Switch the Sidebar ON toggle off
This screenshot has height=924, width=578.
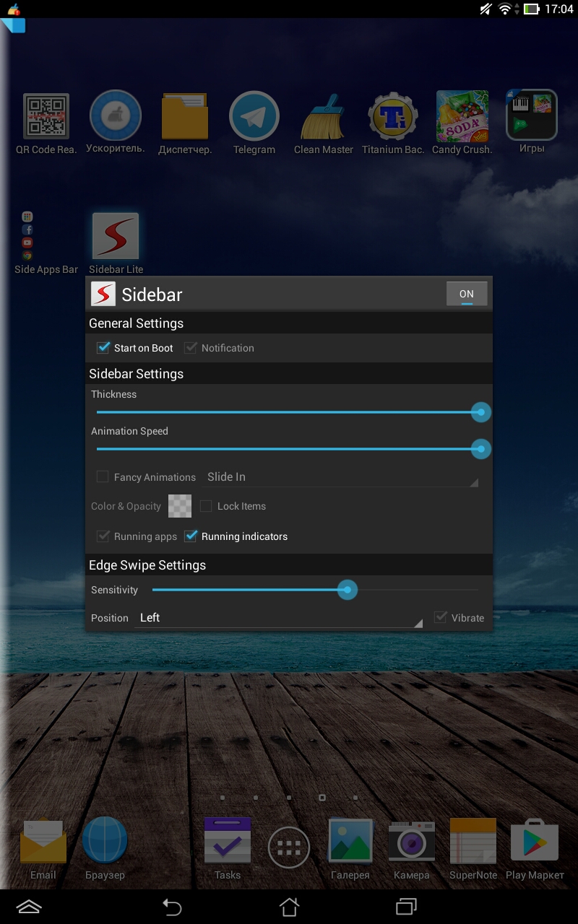click(467, 294)
